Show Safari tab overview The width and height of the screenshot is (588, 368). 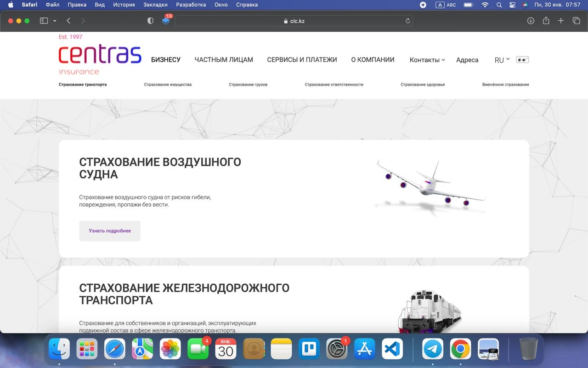pos(576,21)
